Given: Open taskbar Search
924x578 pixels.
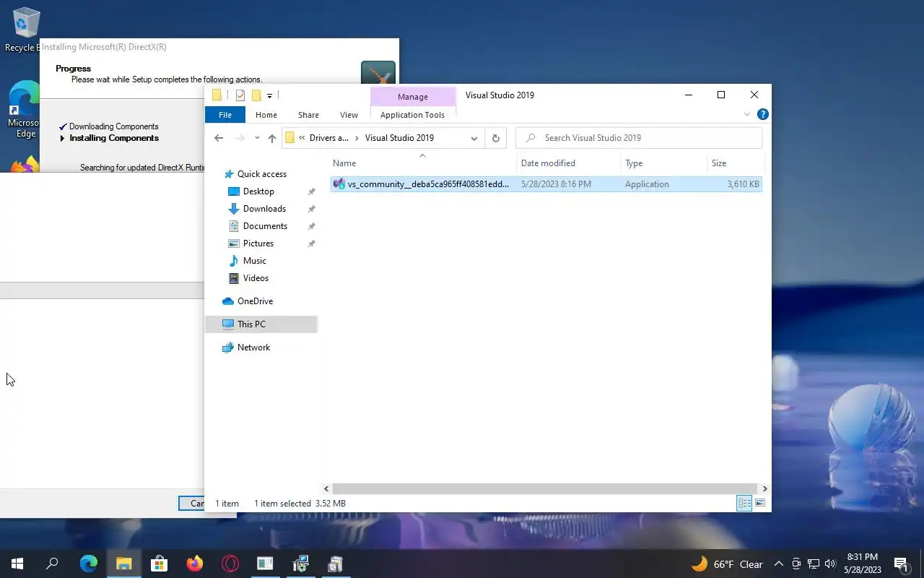Looking at the screenshot, I should click(x=52, y=564).
